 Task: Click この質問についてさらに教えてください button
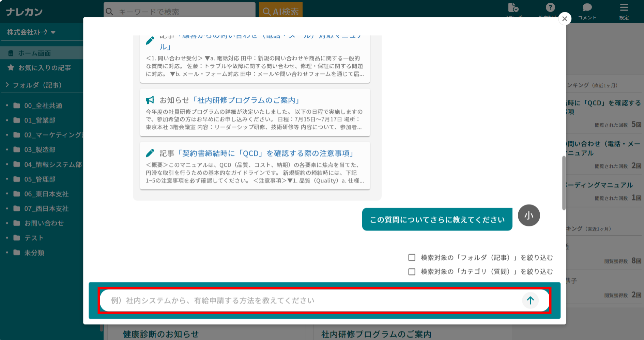pyautogui.click(x=437, y=220)
